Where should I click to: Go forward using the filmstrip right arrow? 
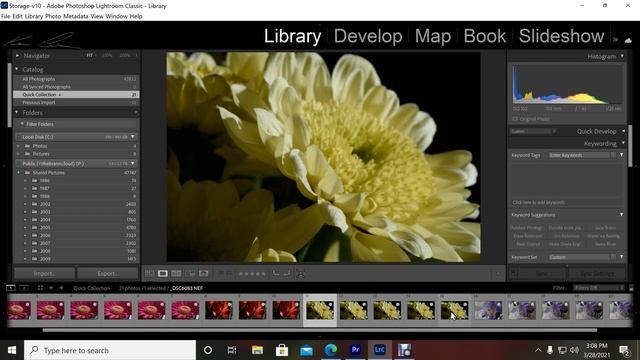point(61,288)
